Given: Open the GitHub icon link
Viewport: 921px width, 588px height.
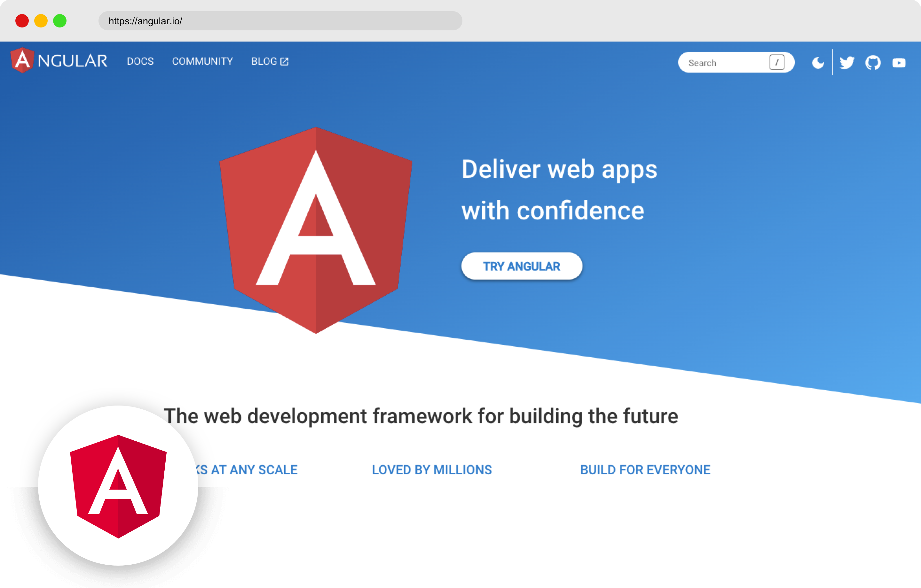Looking at the screenshot, I should tap(873, 62).
